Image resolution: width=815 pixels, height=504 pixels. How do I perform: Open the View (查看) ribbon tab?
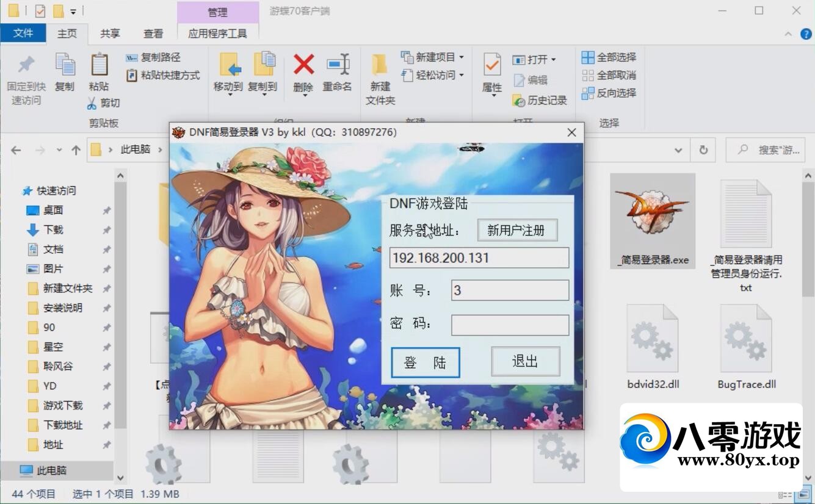point(153,34)
